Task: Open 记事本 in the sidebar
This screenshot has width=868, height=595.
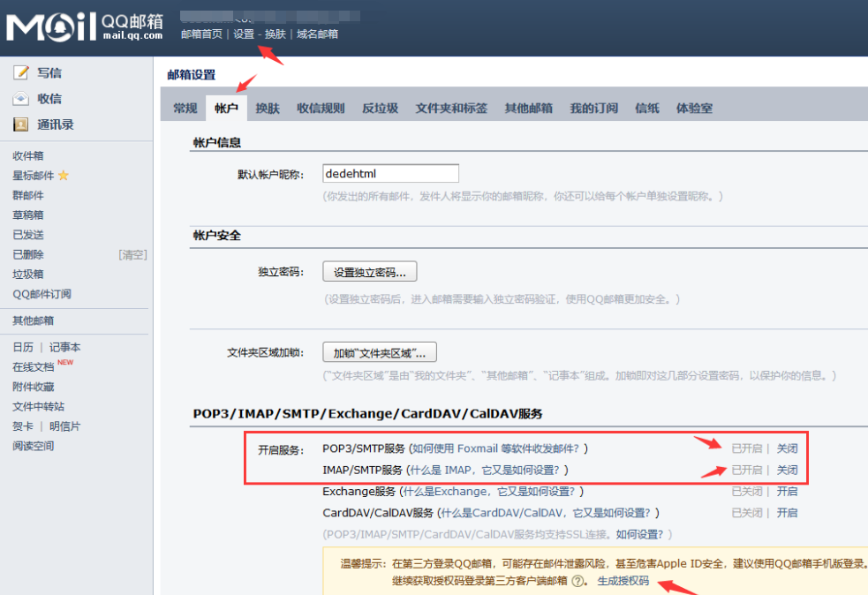Action: (x=64, y=347)
